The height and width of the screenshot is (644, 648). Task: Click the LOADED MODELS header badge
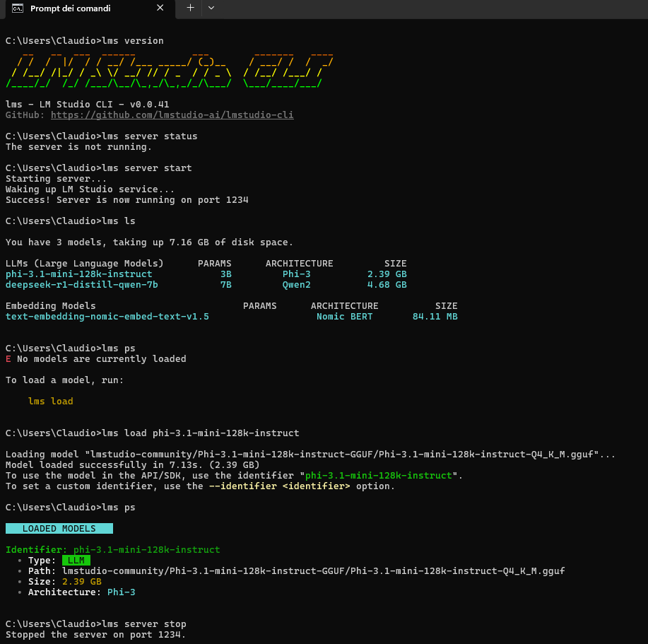point(59,528)
